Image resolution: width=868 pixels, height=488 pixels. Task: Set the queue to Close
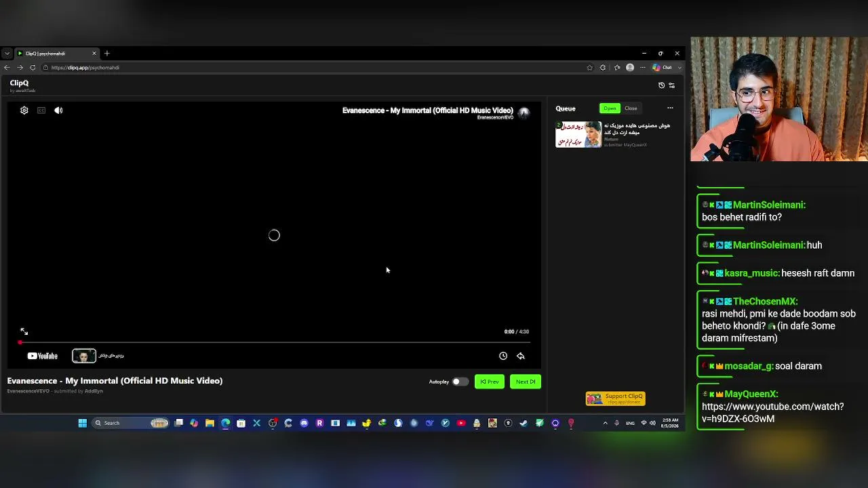tap(631, 108)
